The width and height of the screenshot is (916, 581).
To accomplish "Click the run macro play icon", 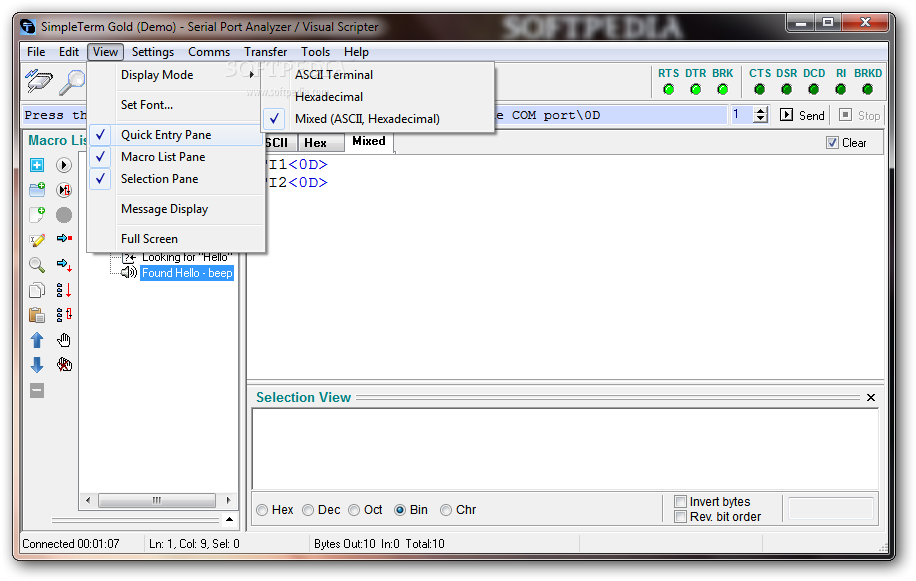I will coord(64,165).
